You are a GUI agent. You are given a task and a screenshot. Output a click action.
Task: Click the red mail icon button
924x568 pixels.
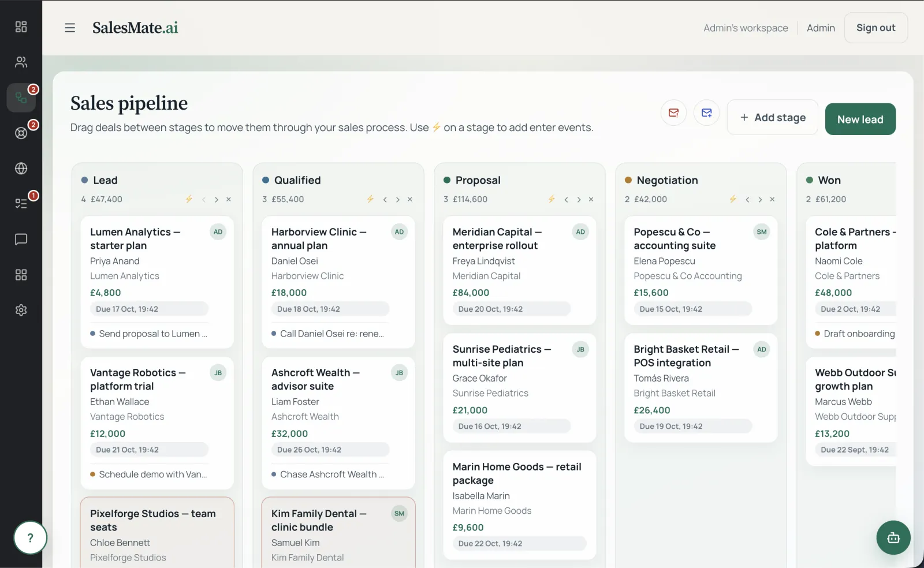click(x=673, y=113)
